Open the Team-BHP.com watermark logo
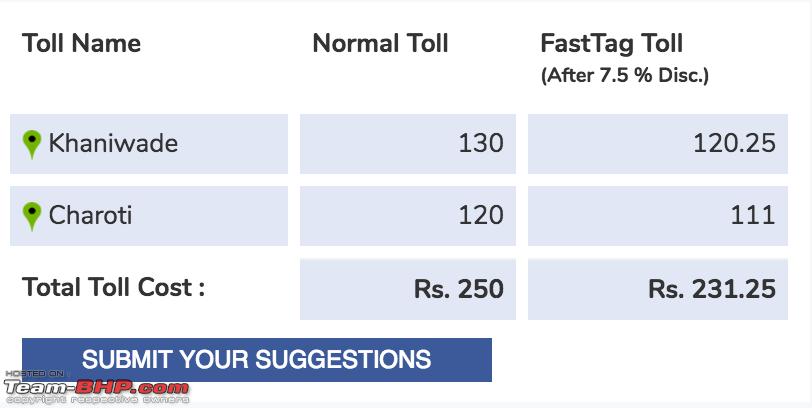 (x=97, y=387)
